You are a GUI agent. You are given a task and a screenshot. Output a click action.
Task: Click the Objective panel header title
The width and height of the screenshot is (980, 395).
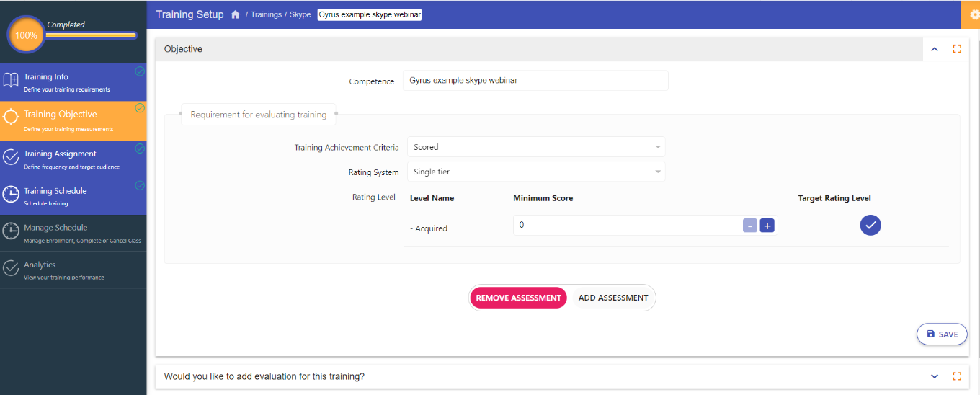tap(183, 49)
